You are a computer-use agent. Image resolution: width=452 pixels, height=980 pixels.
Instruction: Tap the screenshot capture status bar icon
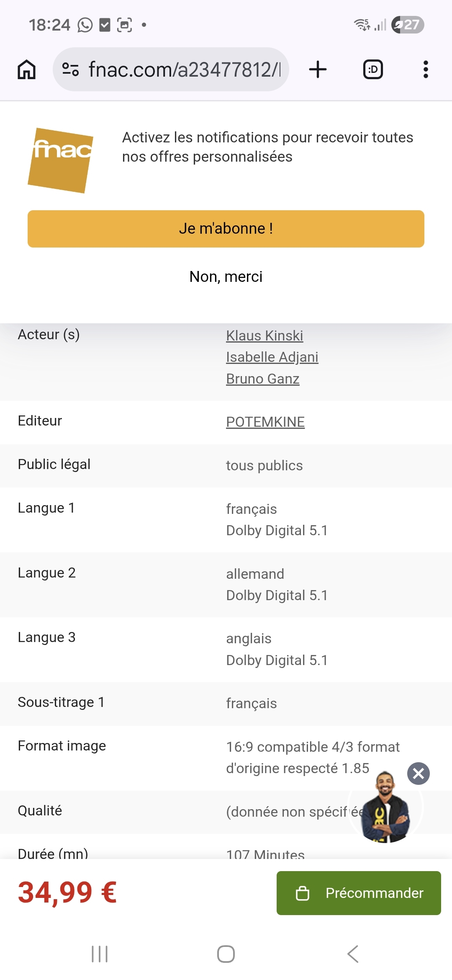(124, 25)
